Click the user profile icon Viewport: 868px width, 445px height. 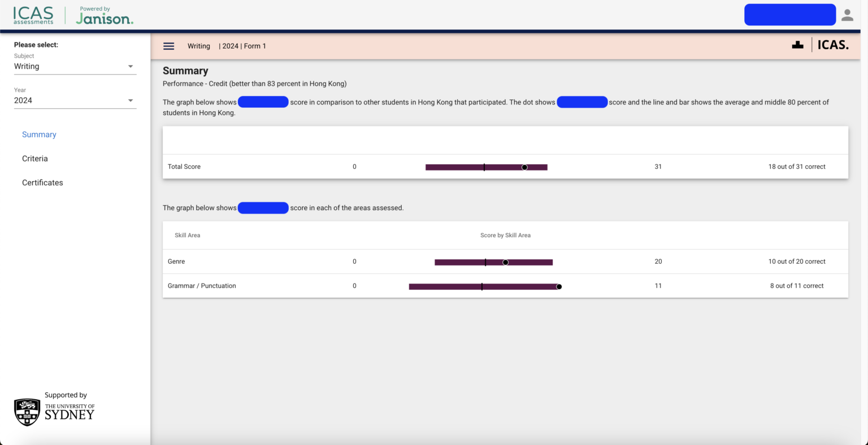(847, 15)
